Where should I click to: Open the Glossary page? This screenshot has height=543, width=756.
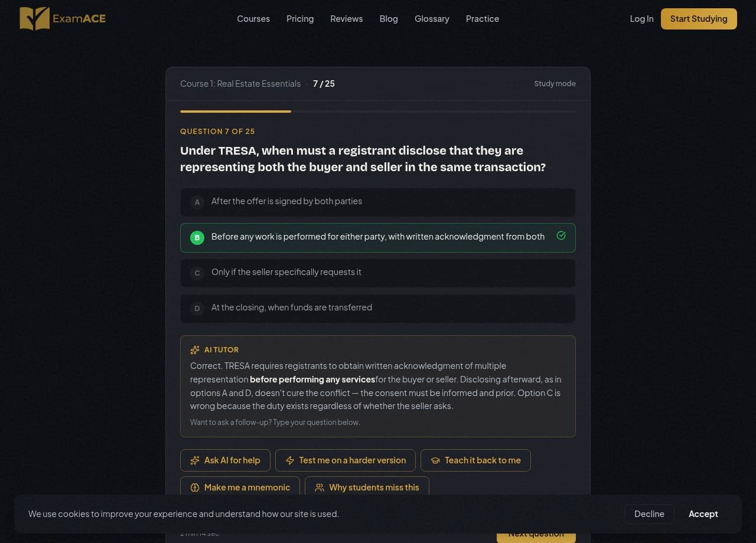click(432, 19)
